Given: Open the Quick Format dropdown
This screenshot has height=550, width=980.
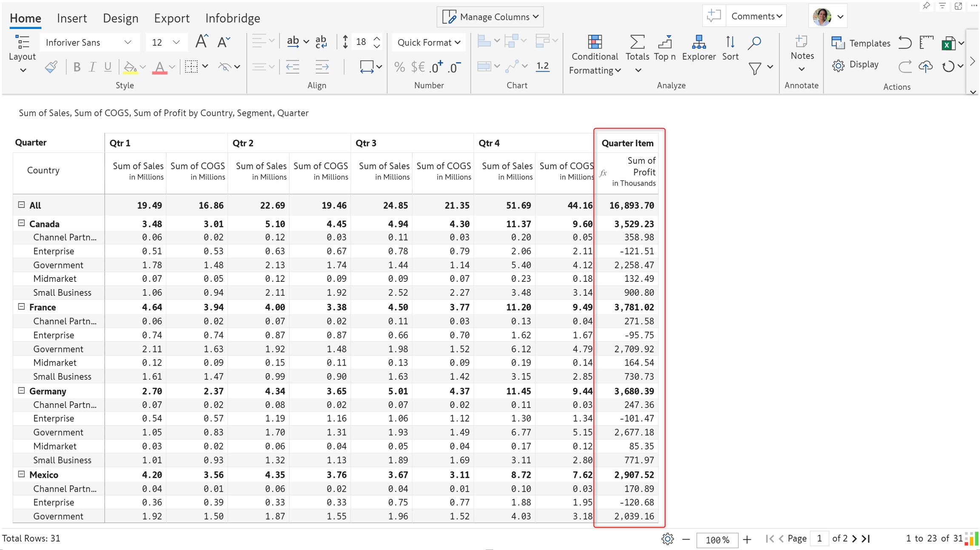Looking at the screenshot, I should (428, 43).
